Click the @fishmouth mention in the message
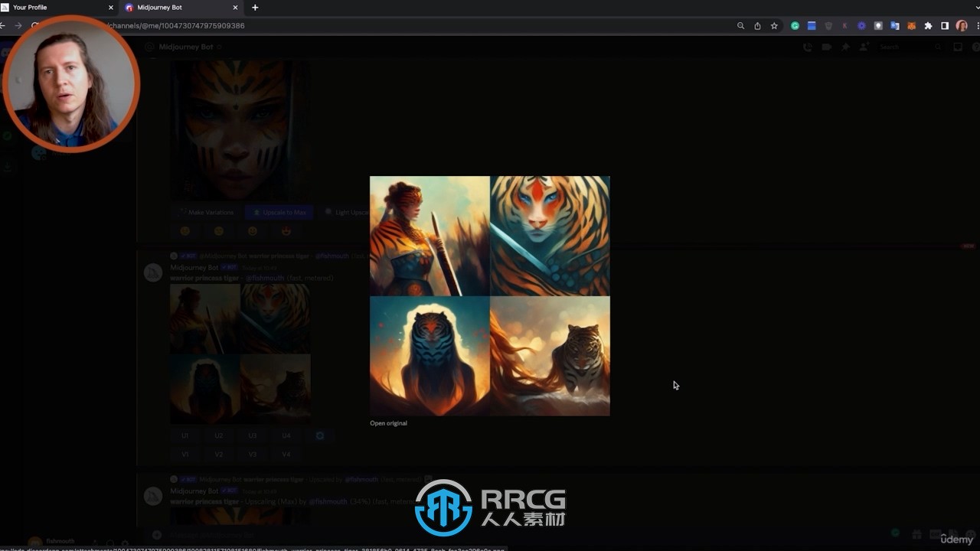This screenshot has width=980, height=551. (265, 279)
